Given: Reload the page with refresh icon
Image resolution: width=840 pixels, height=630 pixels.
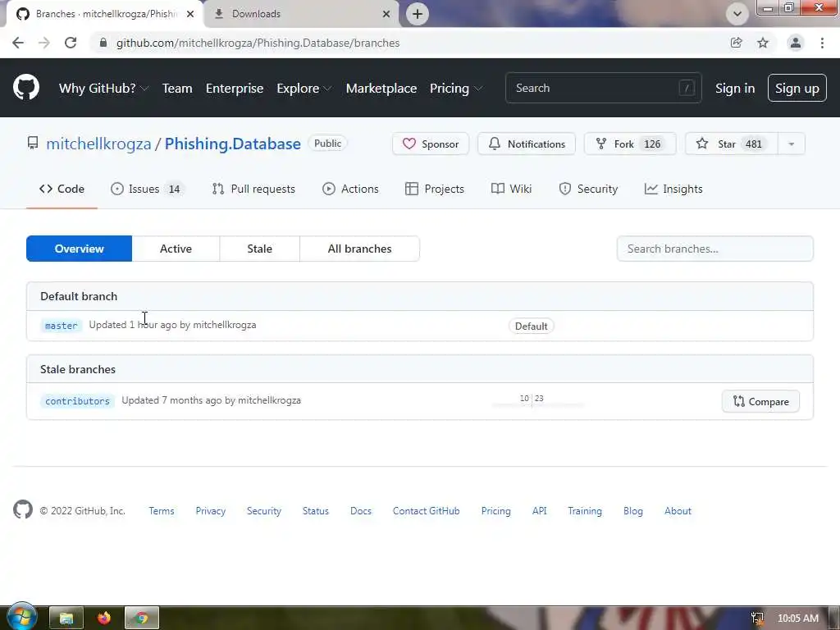Looking at the screenshot, I should coord(71,43).
